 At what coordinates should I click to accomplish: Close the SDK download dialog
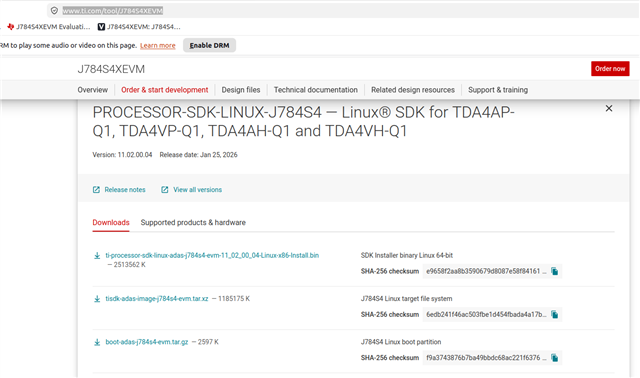point(609,108)
